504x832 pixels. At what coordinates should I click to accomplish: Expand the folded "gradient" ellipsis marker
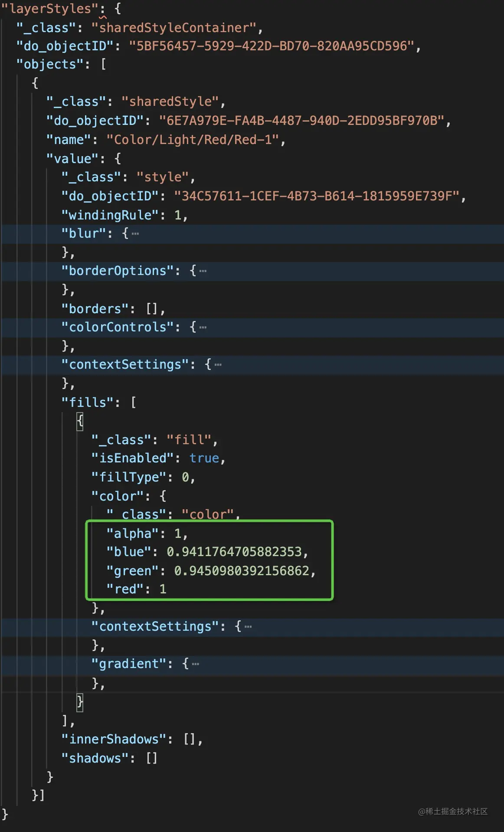tap(196, 664)
